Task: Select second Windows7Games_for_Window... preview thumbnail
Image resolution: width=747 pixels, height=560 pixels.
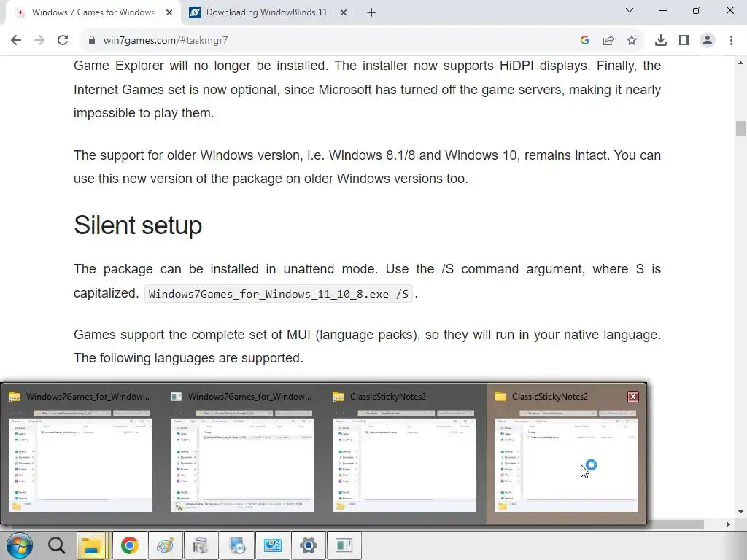Action: pyautogui.click(x=242, y=459)
